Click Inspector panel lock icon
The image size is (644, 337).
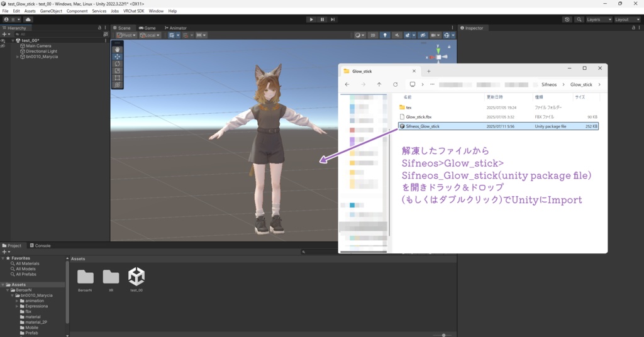[x=633, y=28]
